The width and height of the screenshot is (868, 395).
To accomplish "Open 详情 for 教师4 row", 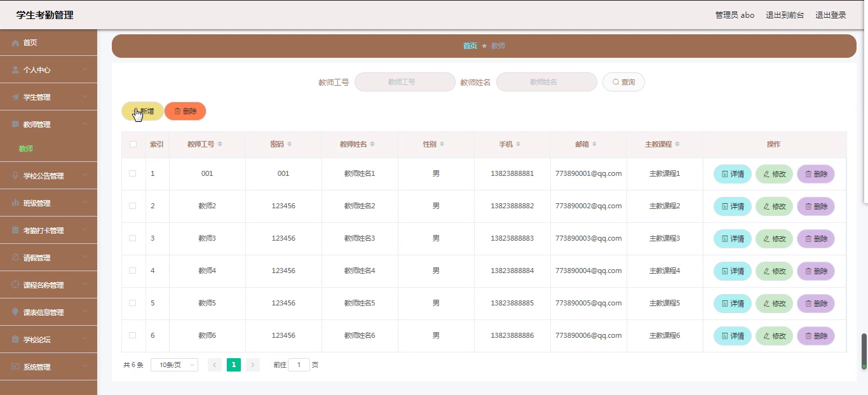I will tap(733, 271).
